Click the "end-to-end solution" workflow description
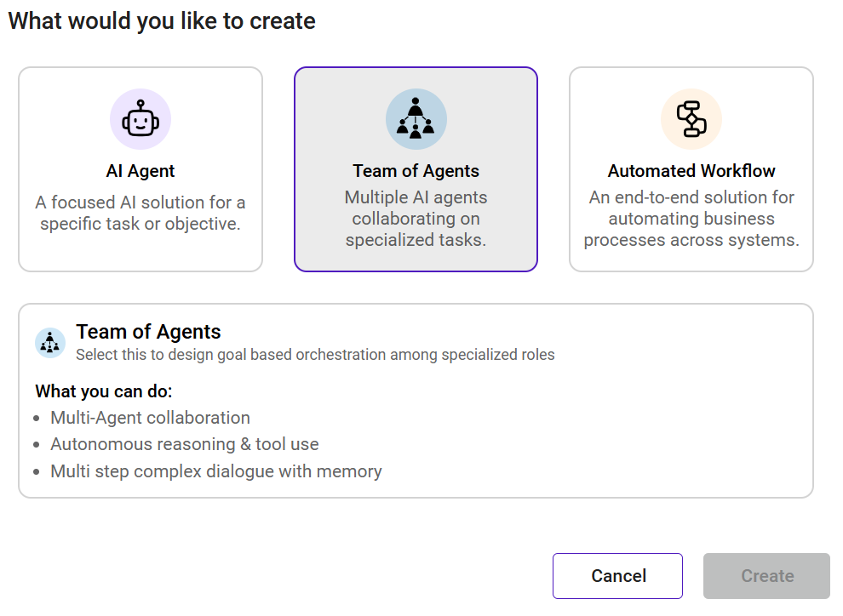The height and width of the screenshot is (616, 843). 691,219
